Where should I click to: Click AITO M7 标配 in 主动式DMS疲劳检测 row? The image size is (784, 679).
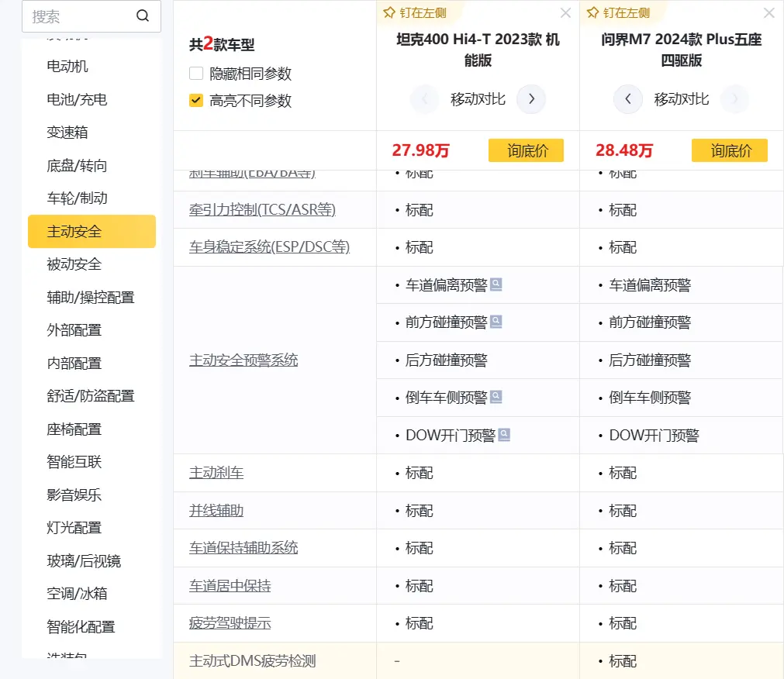(x=623, y=661)
